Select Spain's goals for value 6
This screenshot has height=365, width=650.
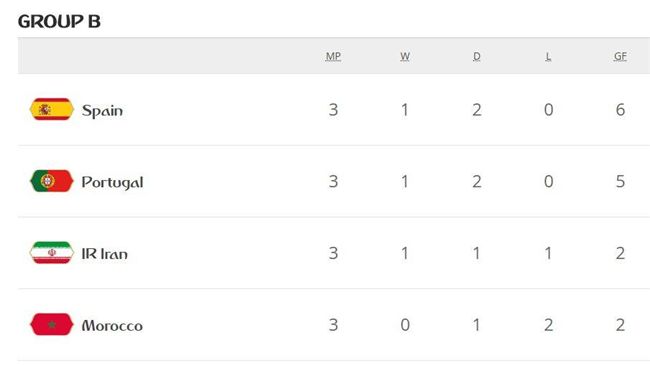[620, 110]
